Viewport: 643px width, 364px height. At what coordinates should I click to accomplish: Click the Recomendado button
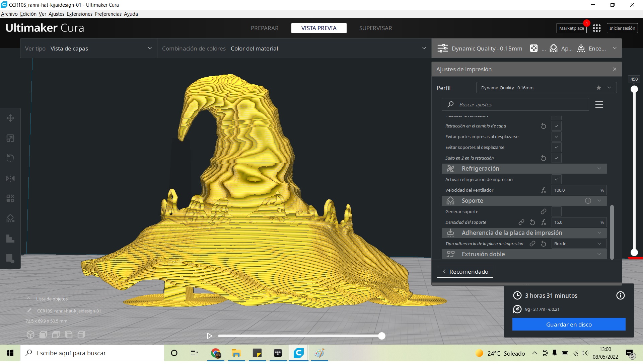[x=465, y=272]
